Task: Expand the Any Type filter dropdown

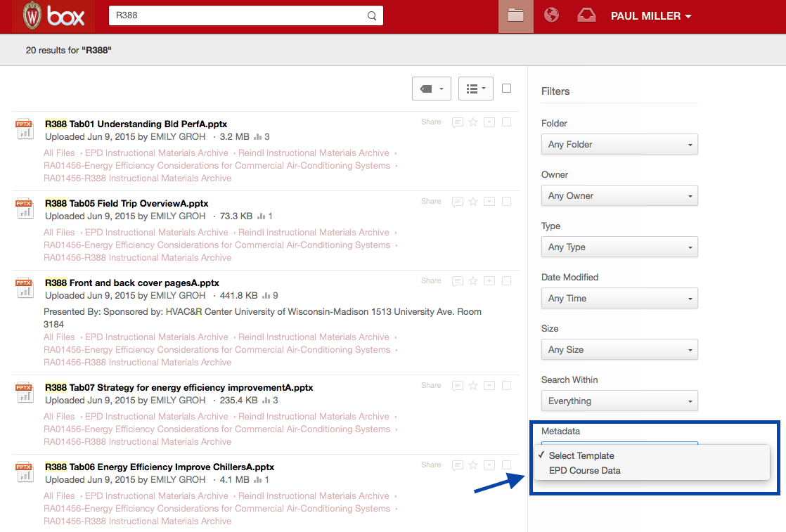Action: pyautogui.click(x=619, y=247)
